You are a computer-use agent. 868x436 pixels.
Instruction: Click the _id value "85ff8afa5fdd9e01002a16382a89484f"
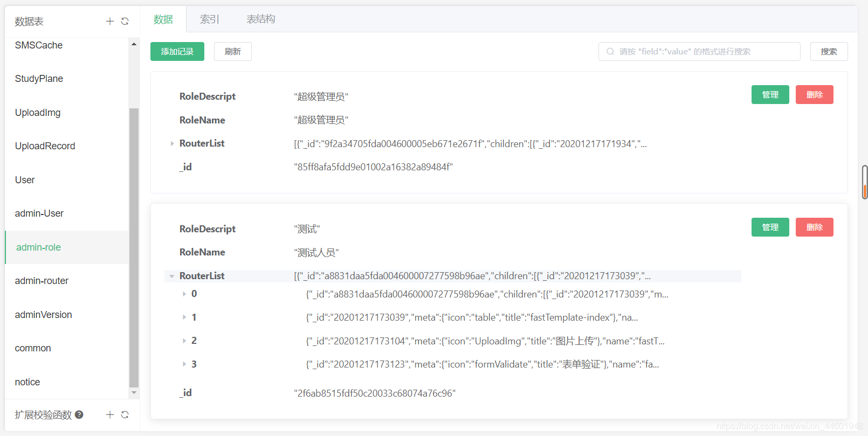click(x=373, y=167)
